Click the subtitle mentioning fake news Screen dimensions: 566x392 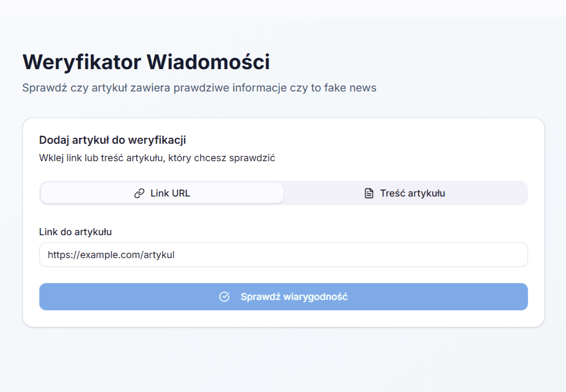point(199,88)
